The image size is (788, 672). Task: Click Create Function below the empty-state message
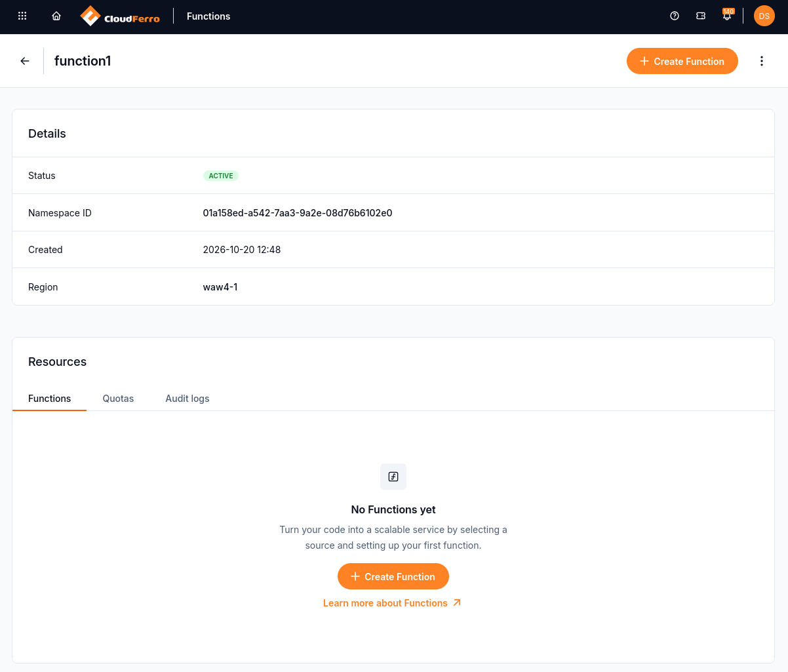tap(393, 576)
